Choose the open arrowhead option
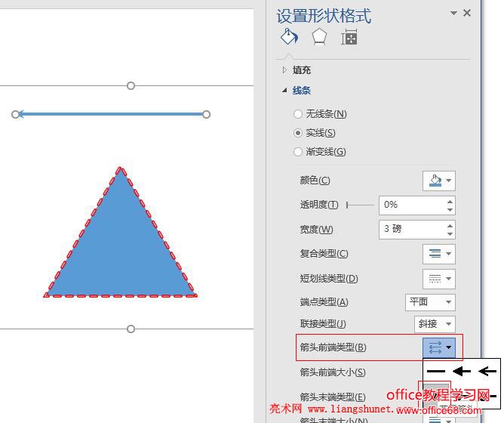The width and height of the screenshot is (504, 423). coord(487,371)
